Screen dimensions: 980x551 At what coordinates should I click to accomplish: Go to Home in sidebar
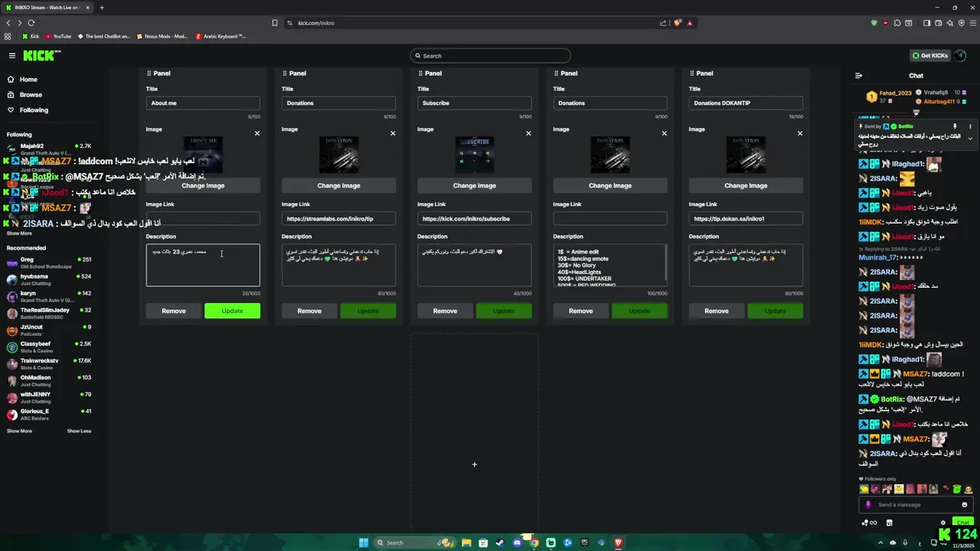pos(28,80)
